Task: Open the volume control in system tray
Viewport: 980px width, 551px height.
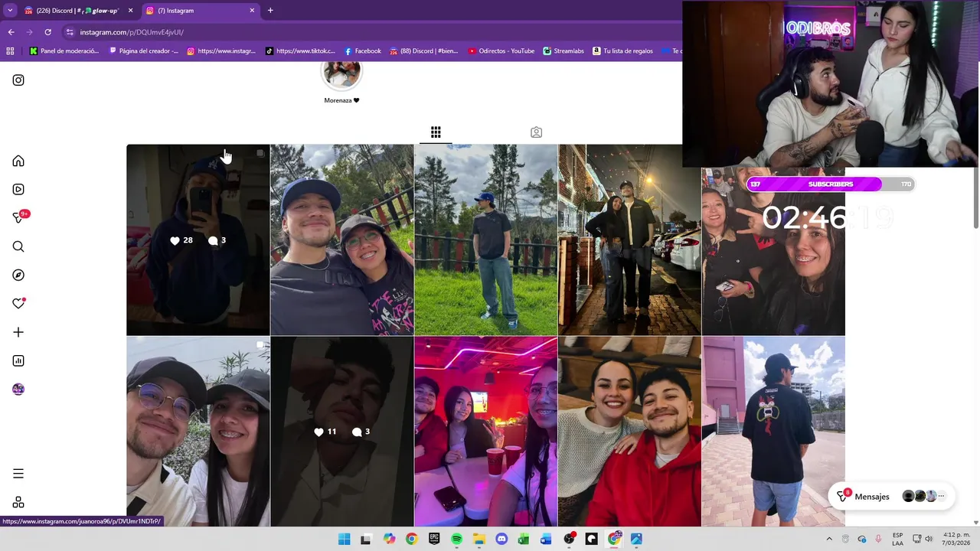Action: [928, 539]
